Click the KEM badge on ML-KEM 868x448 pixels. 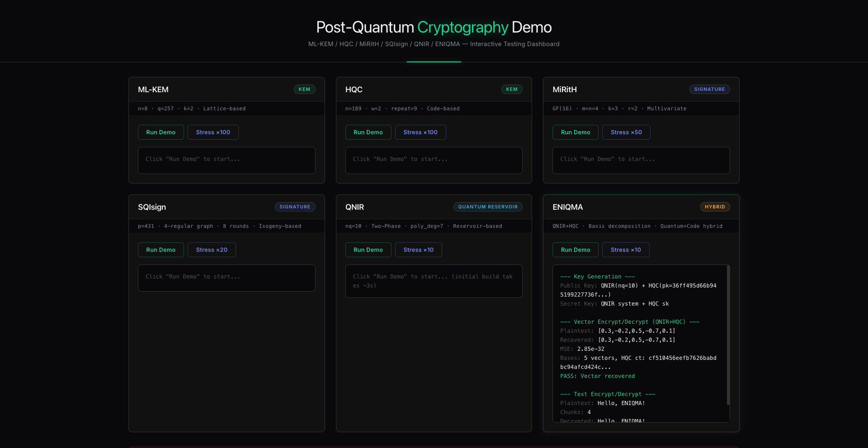[x=304, y=90]
